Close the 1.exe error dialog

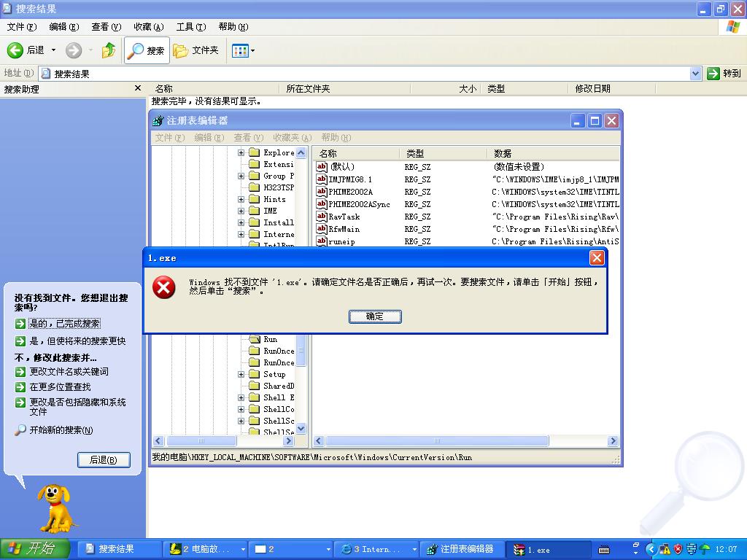pyautogui.click(x=597, y=257)
